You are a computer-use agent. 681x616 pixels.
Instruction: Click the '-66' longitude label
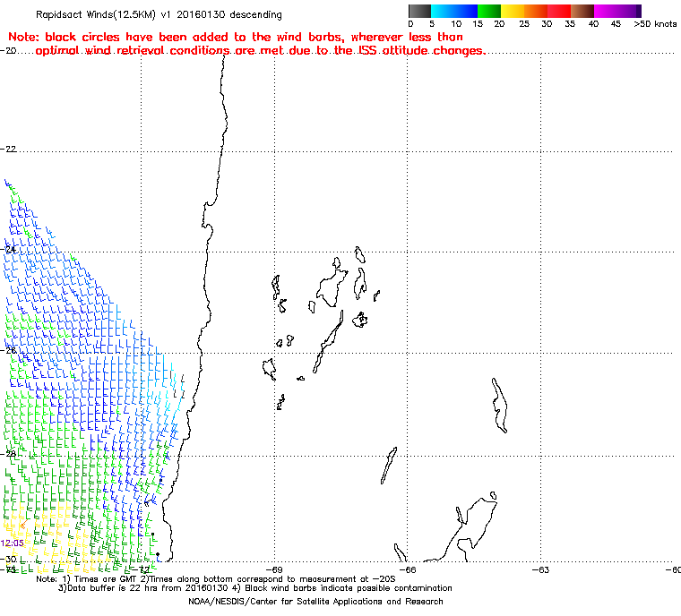(408, 569)
